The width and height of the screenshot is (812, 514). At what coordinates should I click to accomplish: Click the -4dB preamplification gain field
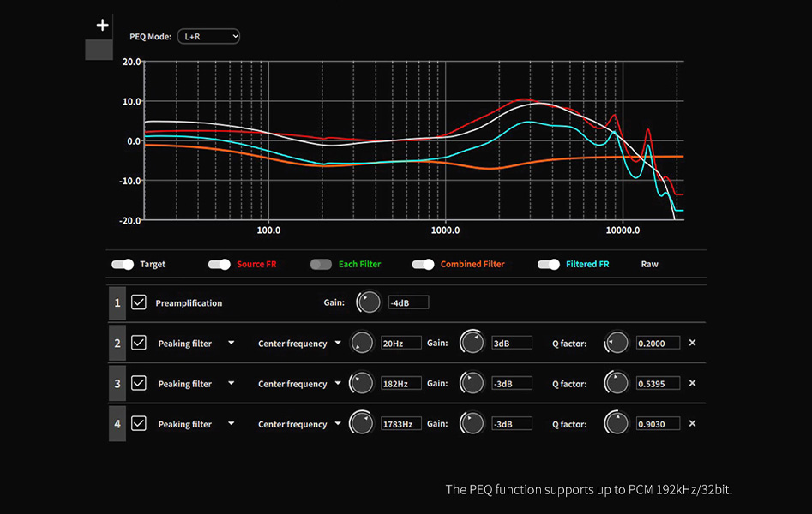tap(408, 302)
